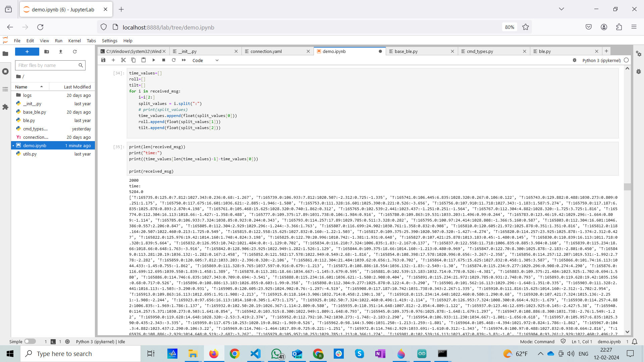Select the logs folder in file browser

point(53,95)
